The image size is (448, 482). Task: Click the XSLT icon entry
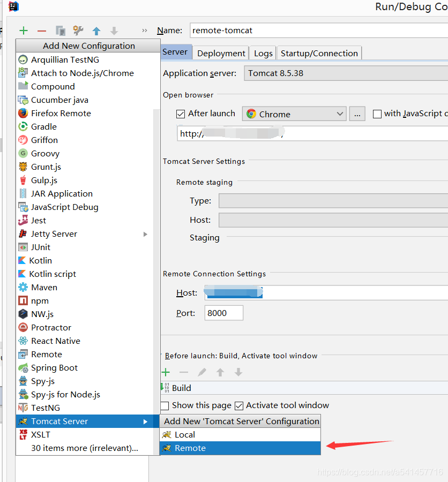coord(23,435)
